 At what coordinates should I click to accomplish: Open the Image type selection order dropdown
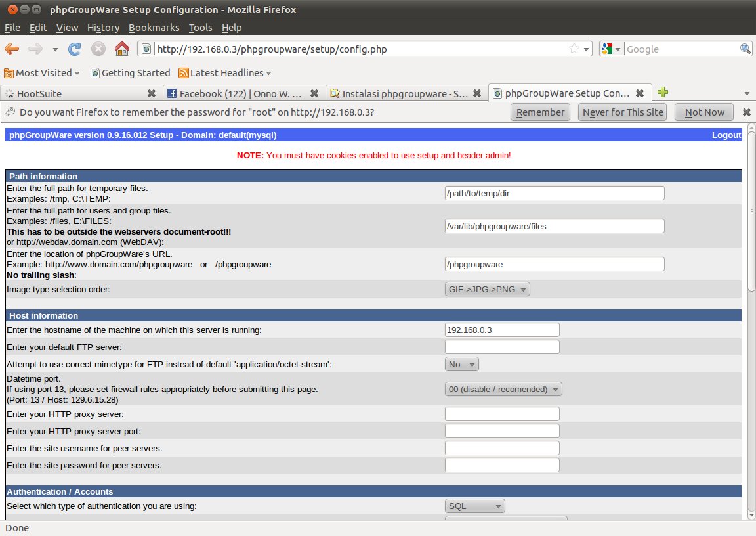tap(487, 289)
